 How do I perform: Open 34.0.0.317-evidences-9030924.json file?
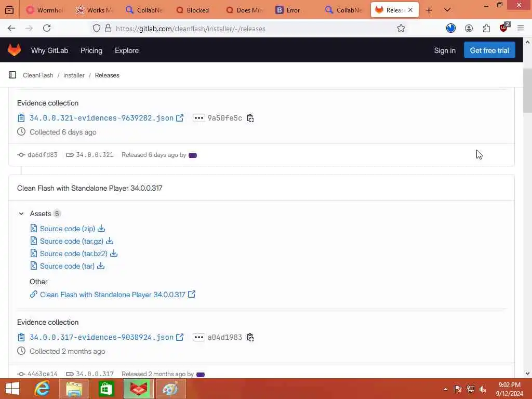pyautogui.click(x=101, y=337)
